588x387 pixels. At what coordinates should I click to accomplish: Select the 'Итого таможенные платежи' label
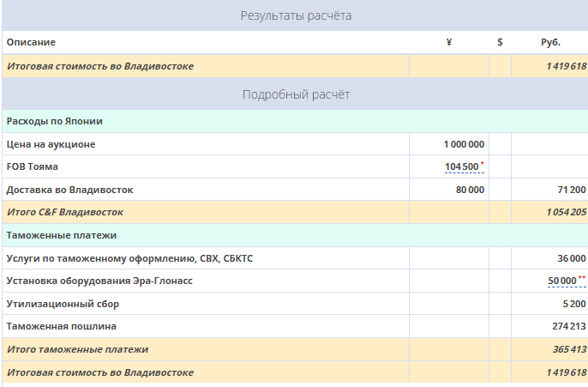[77, 349]
